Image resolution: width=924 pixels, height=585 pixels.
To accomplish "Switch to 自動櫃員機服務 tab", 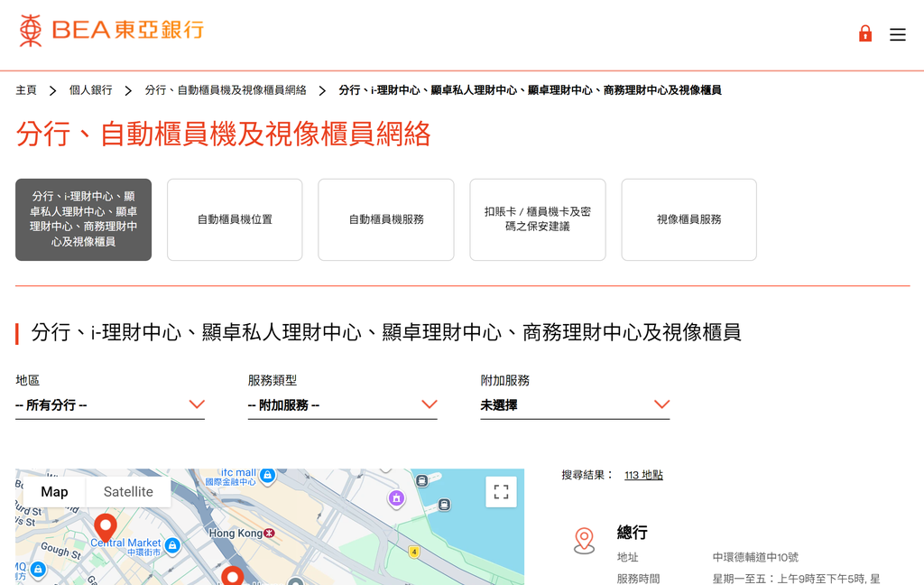I will pyautogui.click(x=386, y=219).
